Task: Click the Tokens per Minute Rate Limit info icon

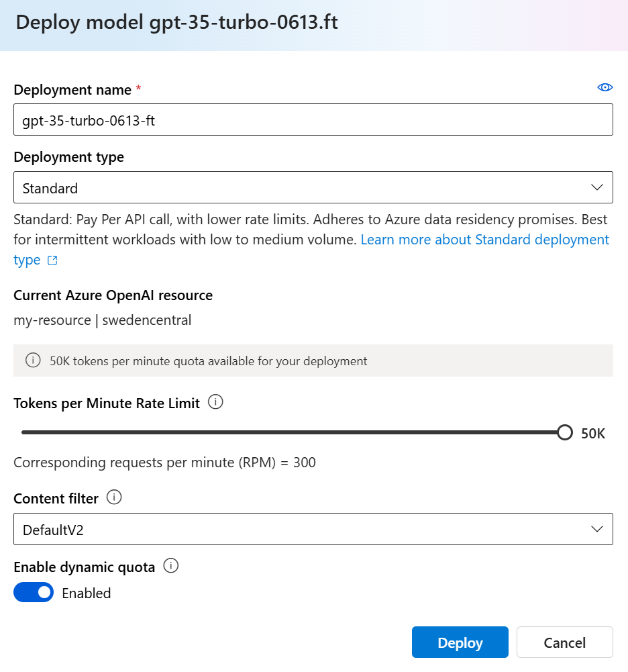Action: point(215,403)
